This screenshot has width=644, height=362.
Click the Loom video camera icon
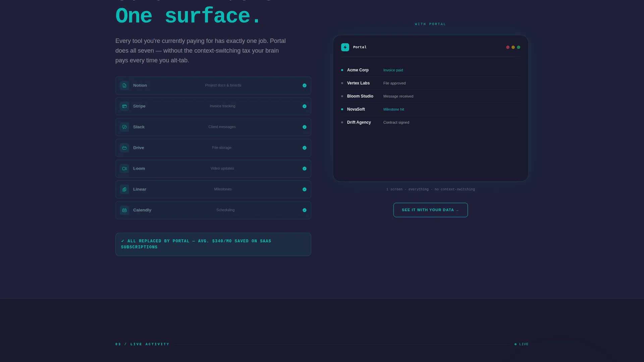(x=124, y=169)
